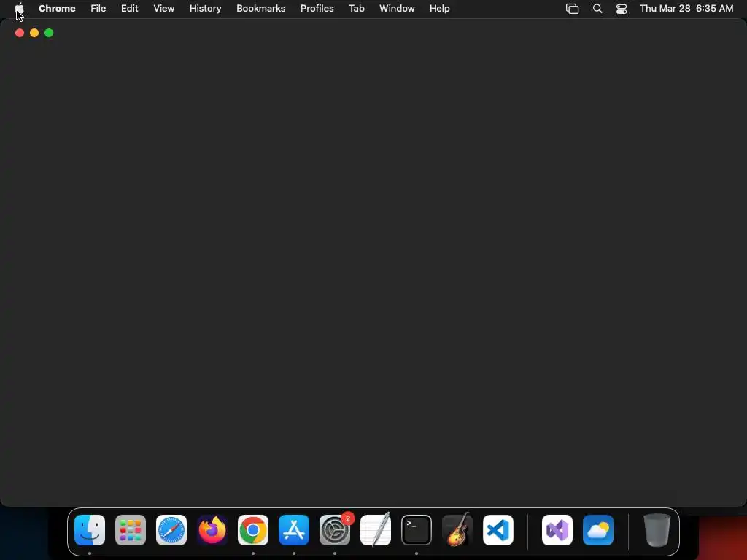Open Terminal from the Dock

417,530
